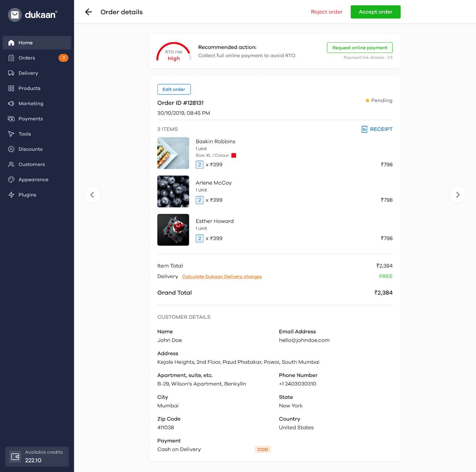Click the Customers people icon

11,164
